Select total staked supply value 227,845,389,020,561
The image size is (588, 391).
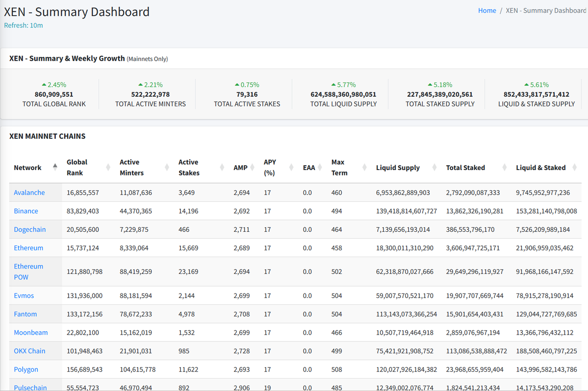(x=440, y=95)
